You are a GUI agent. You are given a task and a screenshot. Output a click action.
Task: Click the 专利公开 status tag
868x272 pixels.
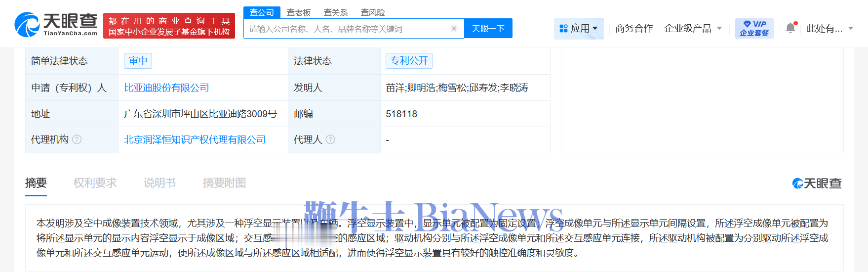click(409, 60)
